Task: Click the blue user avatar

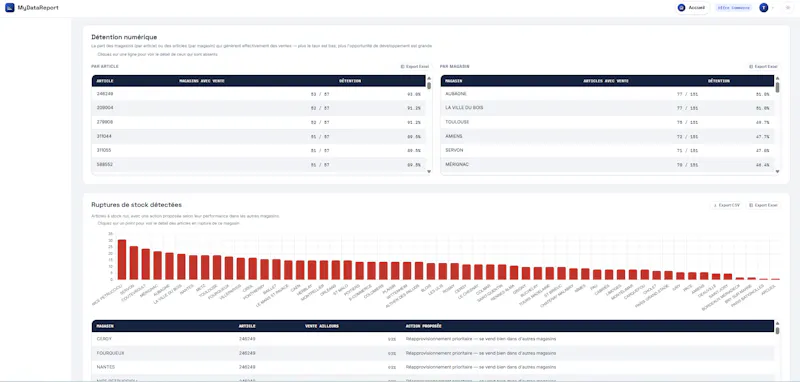Action: point(763,8)
